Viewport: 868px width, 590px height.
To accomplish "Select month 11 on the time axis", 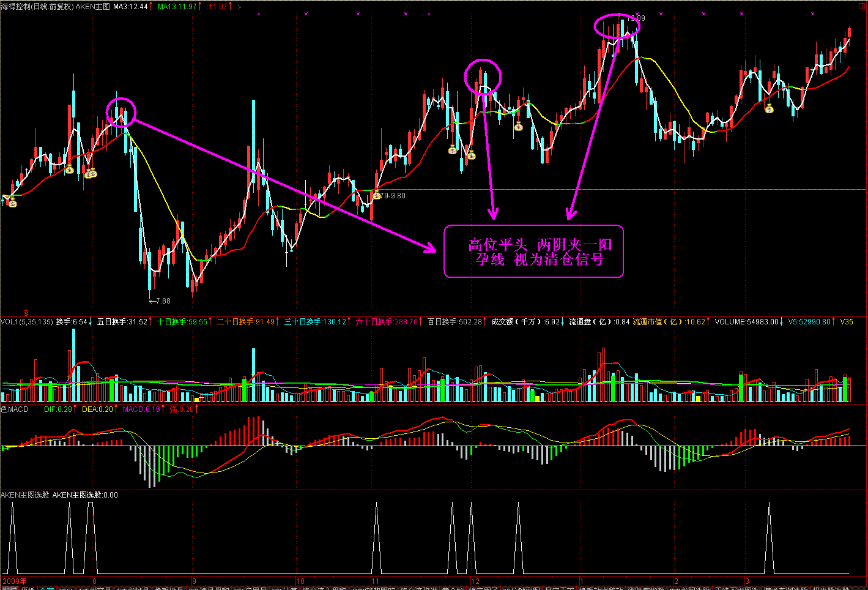I will (x=375, y=581).
